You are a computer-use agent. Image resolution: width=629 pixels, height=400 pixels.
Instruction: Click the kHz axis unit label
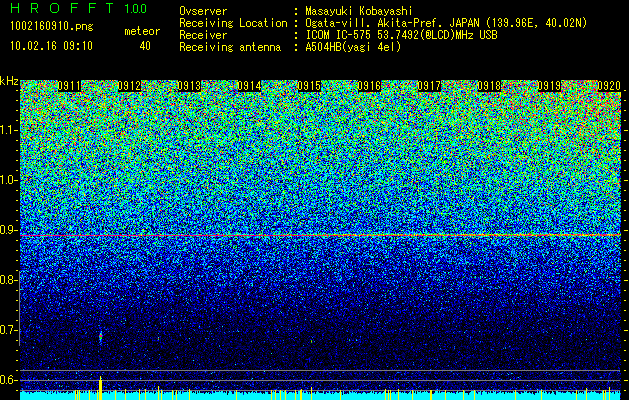pyautogui.click(x=9, y=81)
